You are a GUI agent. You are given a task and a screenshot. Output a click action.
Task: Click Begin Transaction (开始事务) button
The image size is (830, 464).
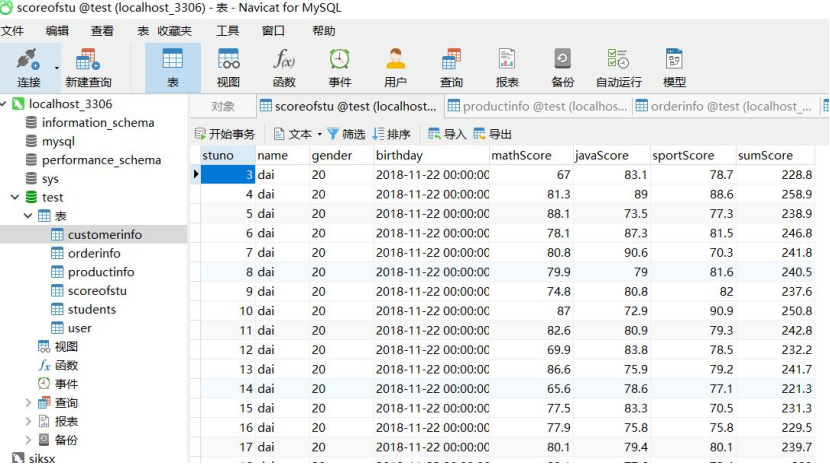tap(225, 134)
